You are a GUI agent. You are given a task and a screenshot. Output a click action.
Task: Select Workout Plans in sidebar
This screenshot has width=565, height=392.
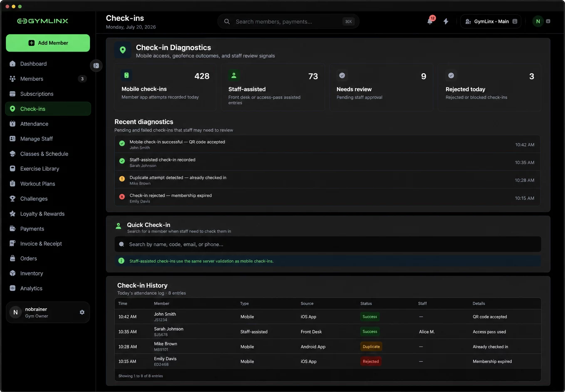pos(48,184)
